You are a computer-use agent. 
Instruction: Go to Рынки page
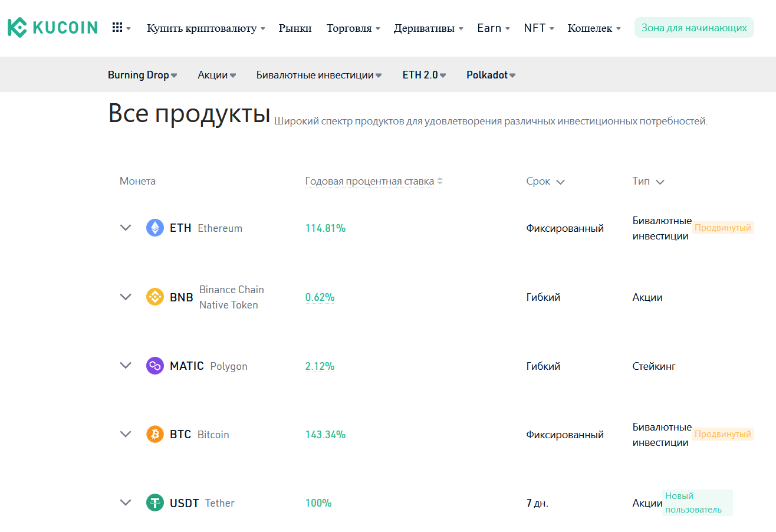(295, 28)
